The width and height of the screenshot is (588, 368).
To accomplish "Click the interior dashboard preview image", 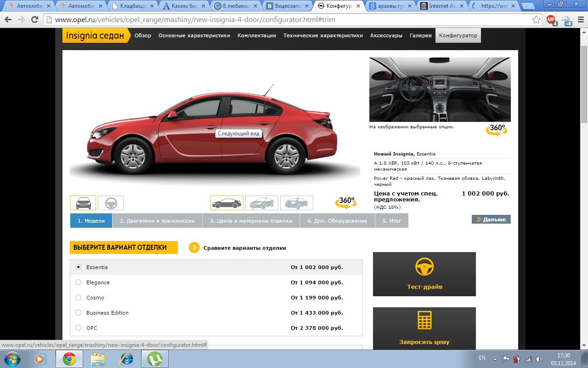I will pyautogui.click(x=440, y=90).
